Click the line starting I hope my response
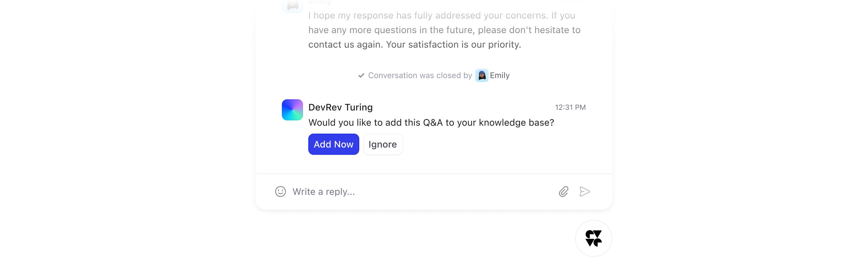This screenshot has width=868, height=258. pyautogui.click(x=442, y=16)
